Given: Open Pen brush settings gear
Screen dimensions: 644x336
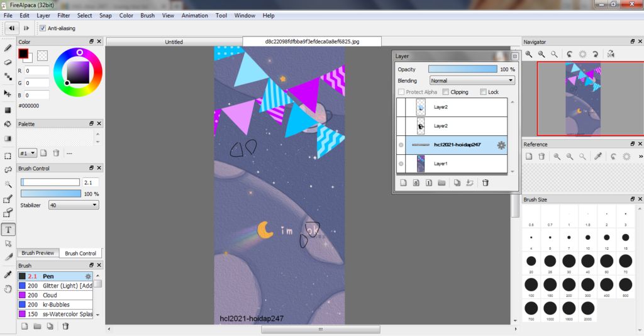Looking at the screenshot, I should pyautogui.click(x=87, y=276).
